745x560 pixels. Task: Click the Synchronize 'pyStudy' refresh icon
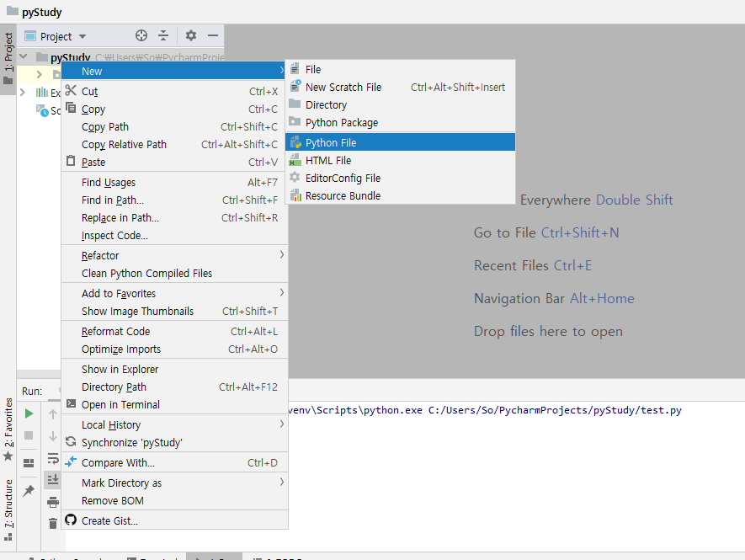[x=71, y=441]
